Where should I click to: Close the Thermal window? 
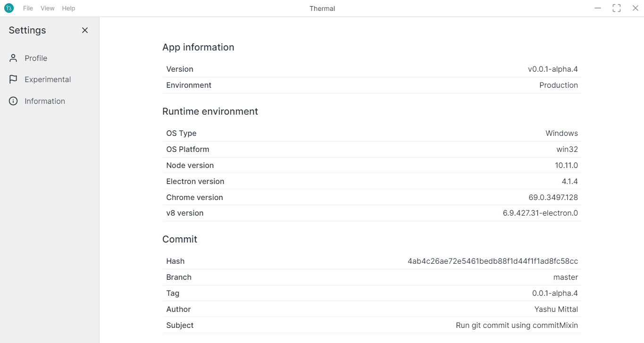635,8
